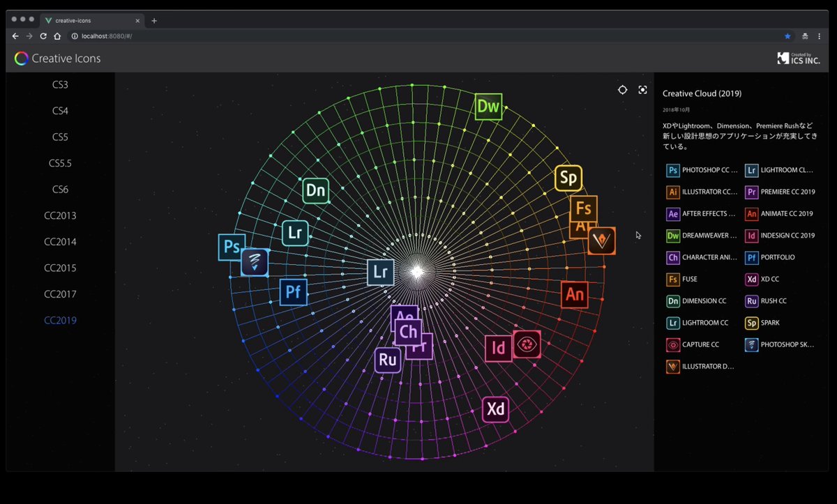Select CC2013 in the version sidebar

click(60, 215)
